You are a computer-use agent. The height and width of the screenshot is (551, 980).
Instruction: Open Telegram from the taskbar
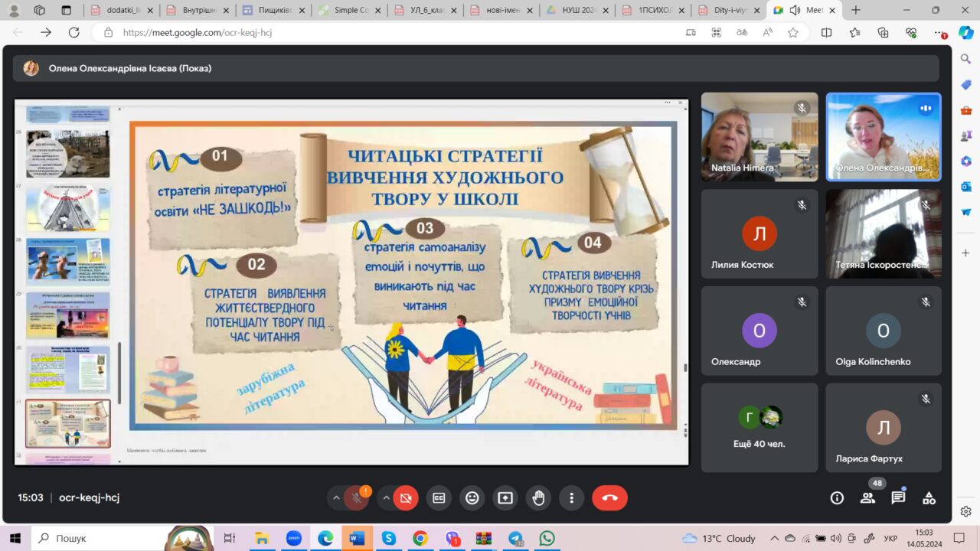pyautogui.click(x=515, y=538)
